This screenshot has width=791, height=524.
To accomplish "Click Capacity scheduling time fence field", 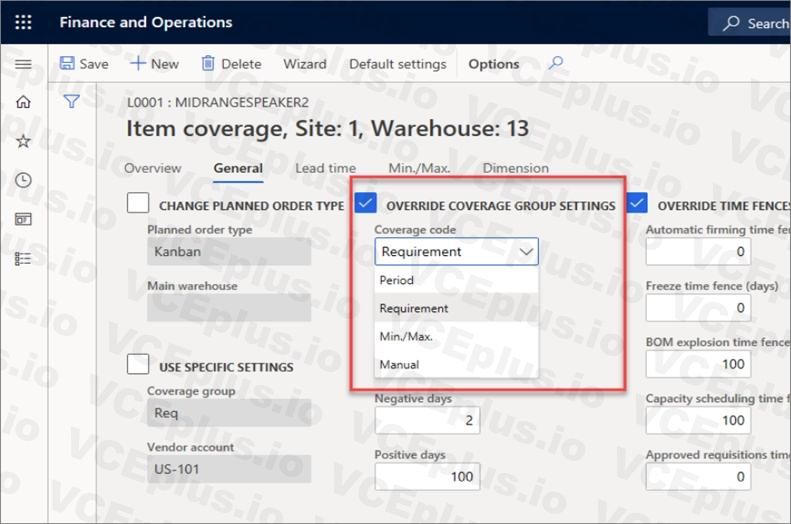I will [698, 420].
